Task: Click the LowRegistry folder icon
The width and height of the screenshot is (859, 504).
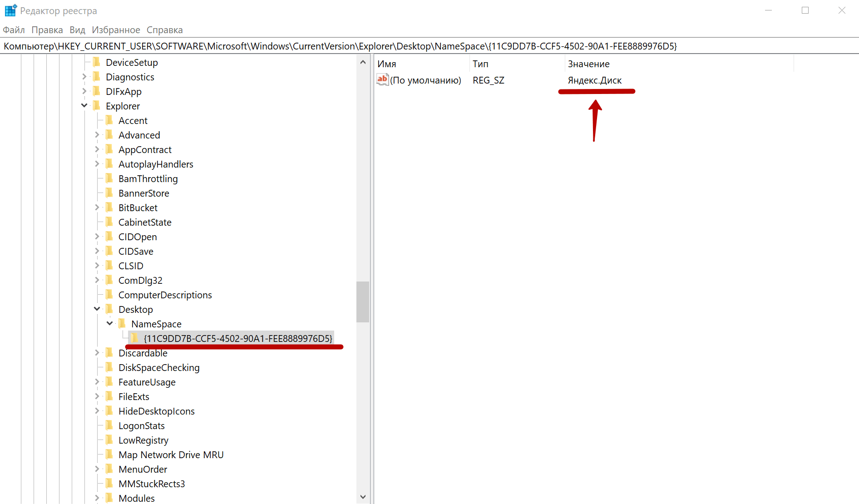Action: click(109, 440)
